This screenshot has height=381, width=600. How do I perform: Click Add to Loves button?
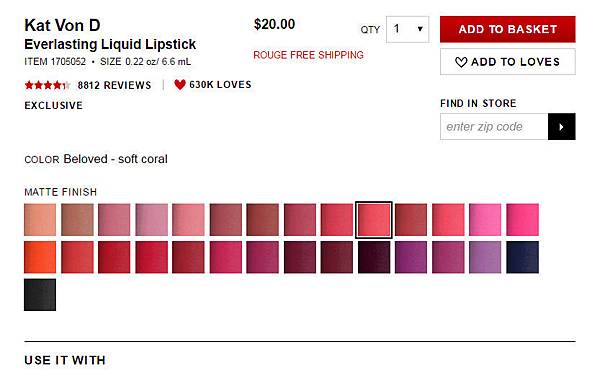508,62
